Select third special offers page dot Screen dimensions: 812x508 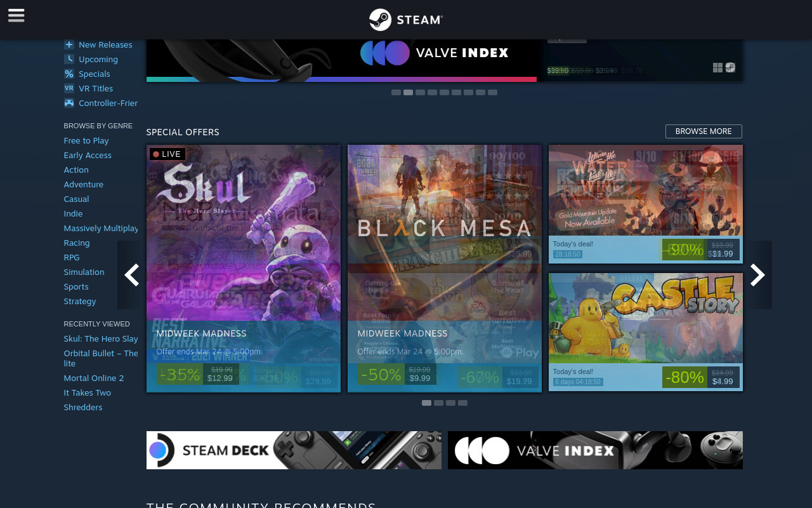pyautogui.click(x=450, y=403)
